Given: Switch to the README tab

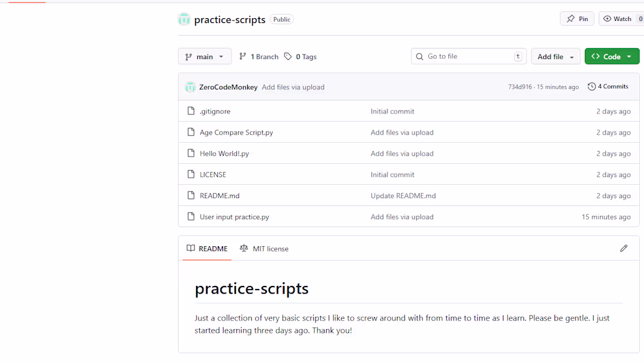Looking at the screenshot, I should pyautogui.click(x=207, y=249).
